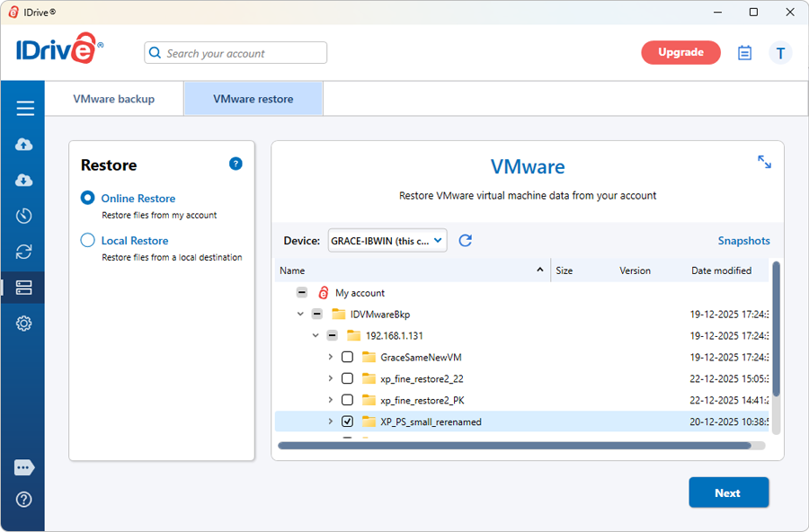
Task: Expand the VMware panel to full view
Action: pos(764,162)
